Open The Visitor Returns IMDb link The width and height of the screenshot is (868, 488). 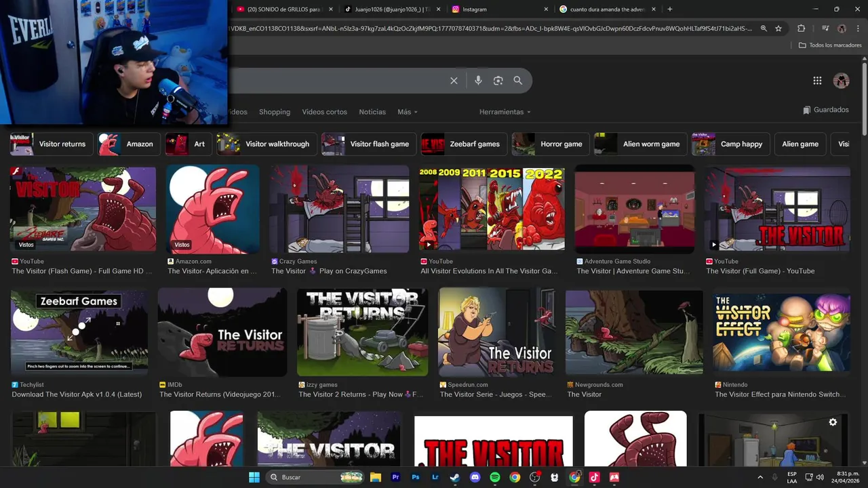pos(220,394)
